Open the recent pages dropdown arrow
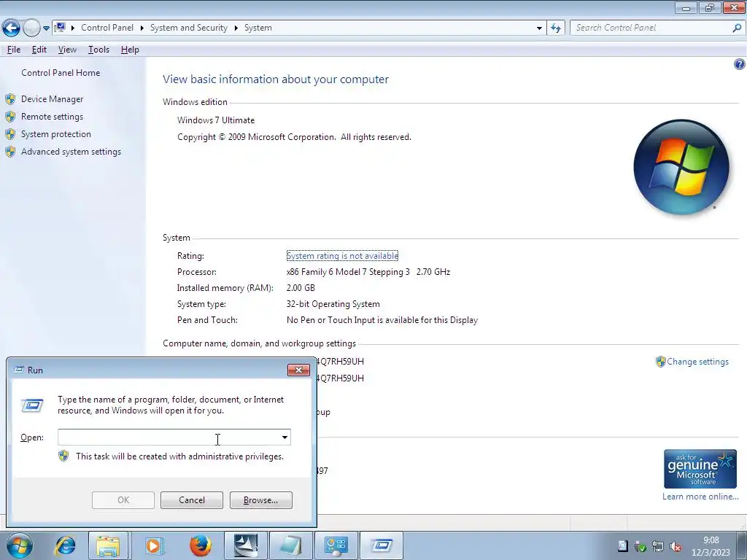 coord(46,28)
